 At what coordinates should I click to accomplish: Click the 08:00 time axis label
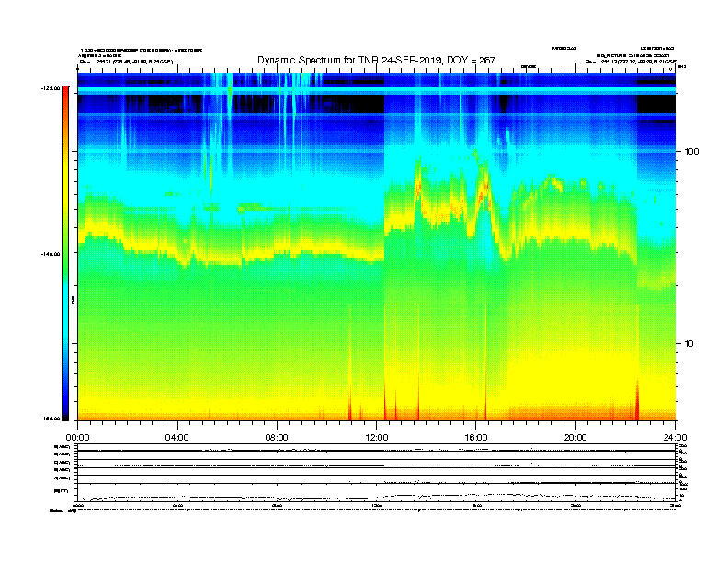pos(277,438)
